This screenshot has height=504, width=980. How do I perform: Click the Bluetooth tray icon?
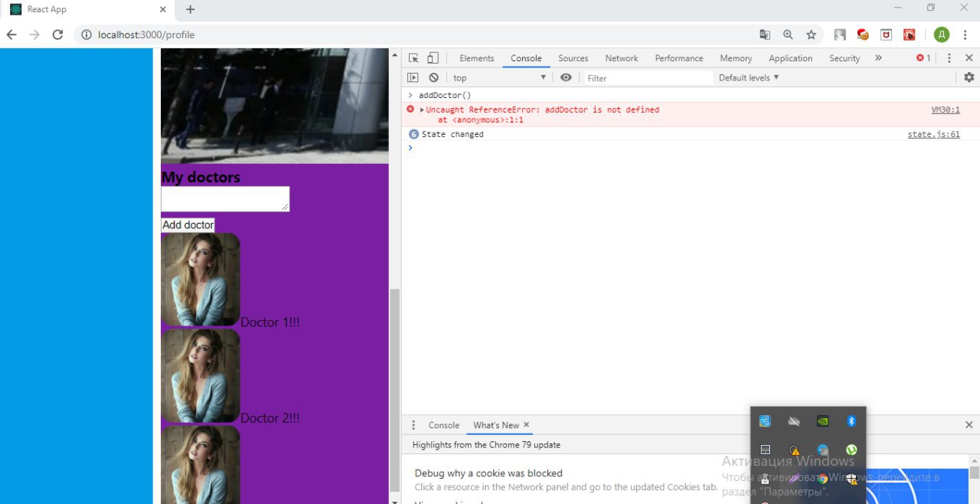pos(851,421)
